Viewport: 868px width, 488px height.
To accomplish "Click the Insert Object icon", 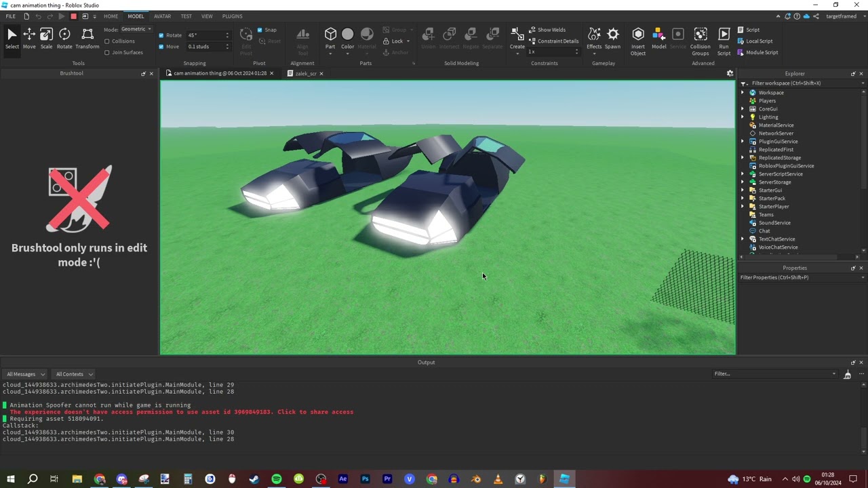I will pyautogui.click(x=638, y=41).
